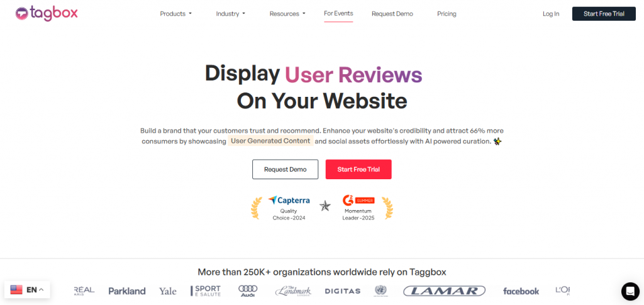Open the EN language selector
Image resolution: width=644 pixels, height=305 pixels.
click(27, 290)
